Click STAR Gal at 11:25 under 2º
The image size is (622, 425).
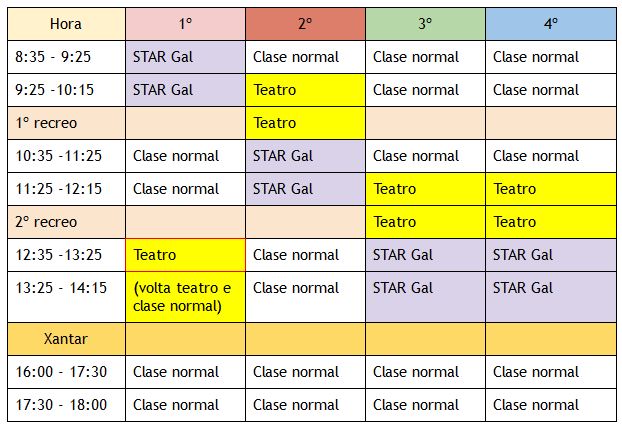(305, 189)
